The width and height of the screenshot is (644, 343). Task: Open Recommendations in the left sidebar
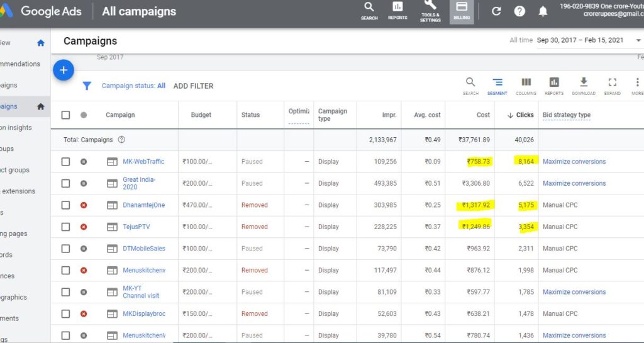(x=20, y=64)
